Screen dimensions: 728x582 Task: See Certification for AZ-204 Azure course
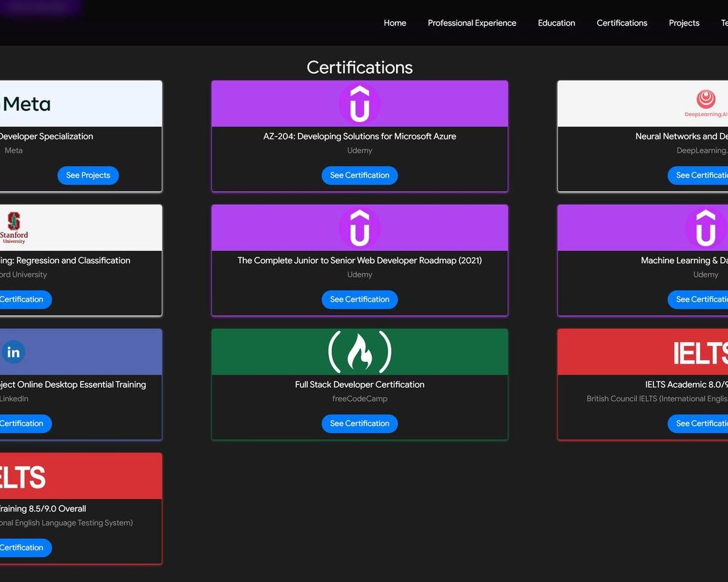360,175
